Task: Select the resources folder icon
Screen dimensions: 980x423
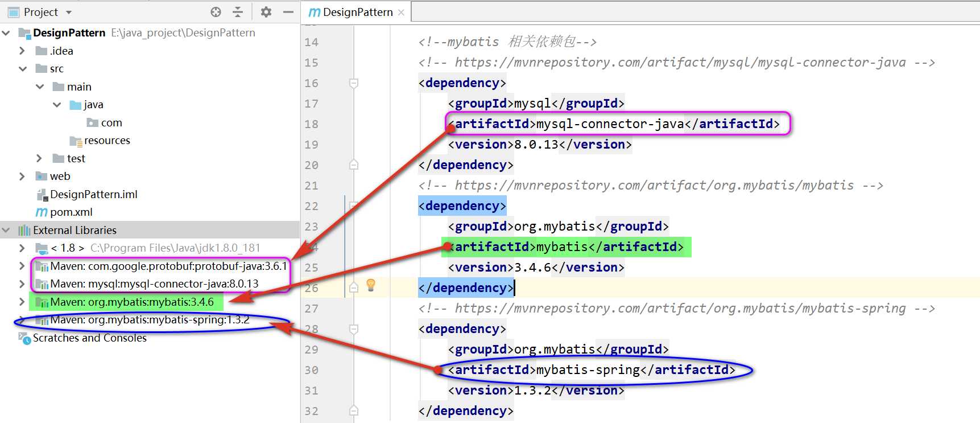Action: click(x=76, y=141)
